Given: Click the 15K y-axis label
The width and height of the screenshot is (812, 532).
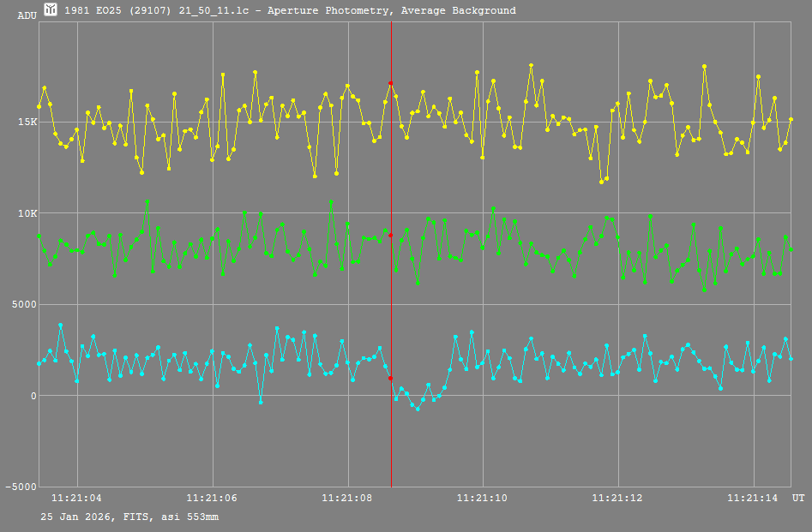Looking at the screenshot, I should click(x=28, y=123).
